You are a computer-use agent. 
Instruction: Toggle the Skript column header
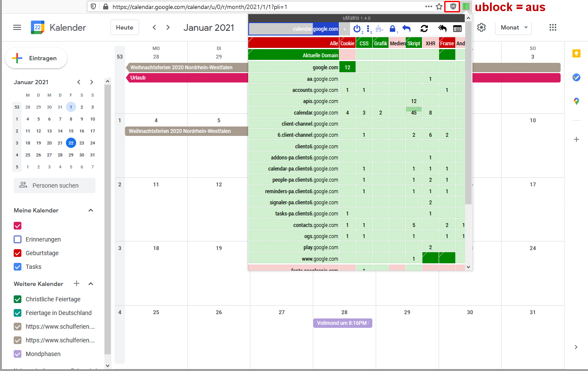click(x=414, y=43)
